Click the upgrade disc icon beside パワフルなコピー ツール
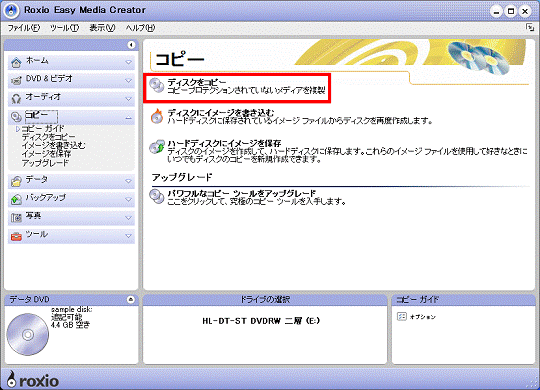Image resolution: width=540 pixels, height=390 pixels. pyautogui.click(x=157, y=196)
